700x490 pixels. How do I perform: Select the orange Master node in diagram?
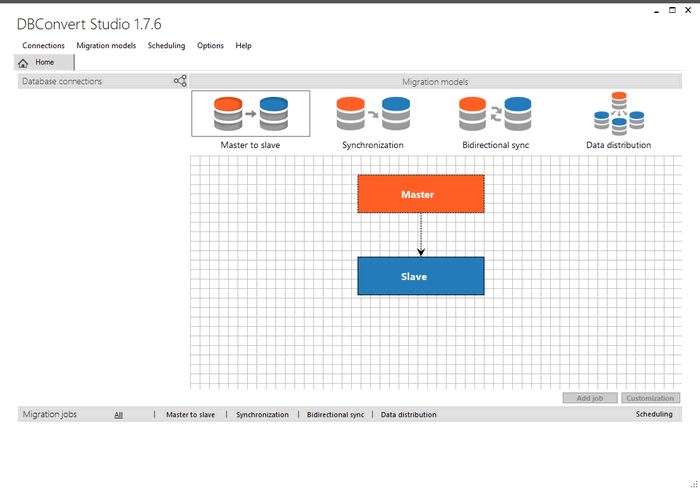[x=421, y=194]
